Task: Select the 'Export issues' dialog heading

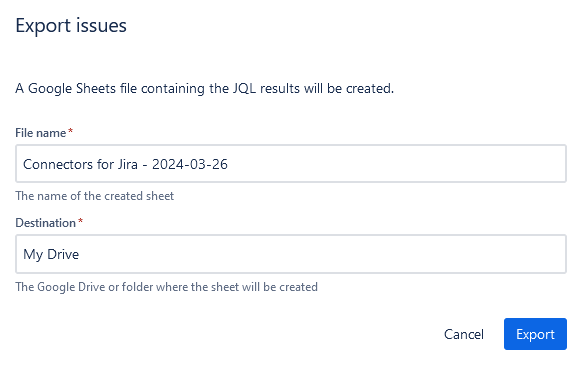Action: point(71,26)
